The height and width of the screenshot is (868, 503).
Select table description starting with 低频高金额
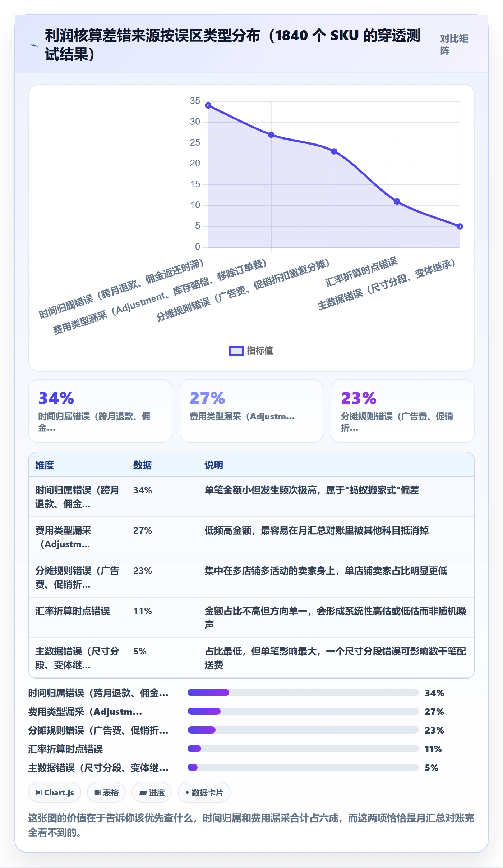pos(317,530)
